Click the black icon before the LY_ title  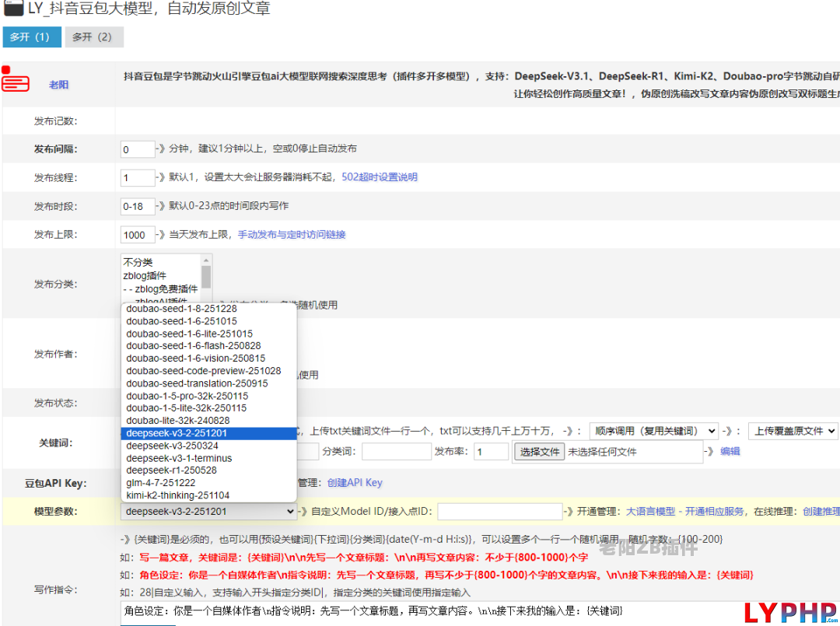pos(13,9)
